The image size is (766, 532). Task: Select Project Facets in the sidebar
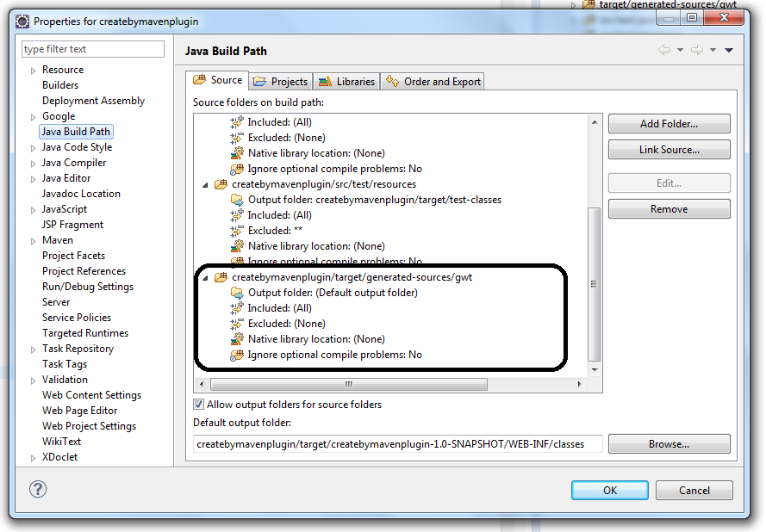pyautogui.click(x=73, y=256)
